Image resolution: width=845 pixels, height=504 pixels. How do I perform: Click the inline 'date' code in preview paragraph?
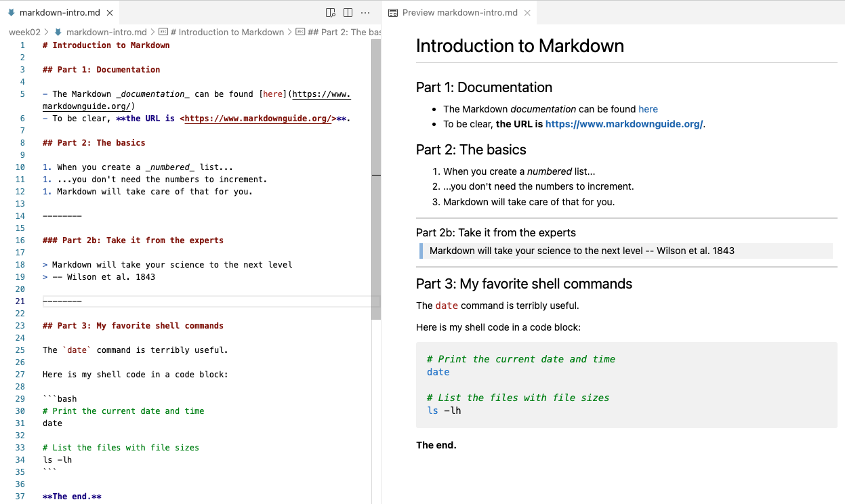coord(447,306)
